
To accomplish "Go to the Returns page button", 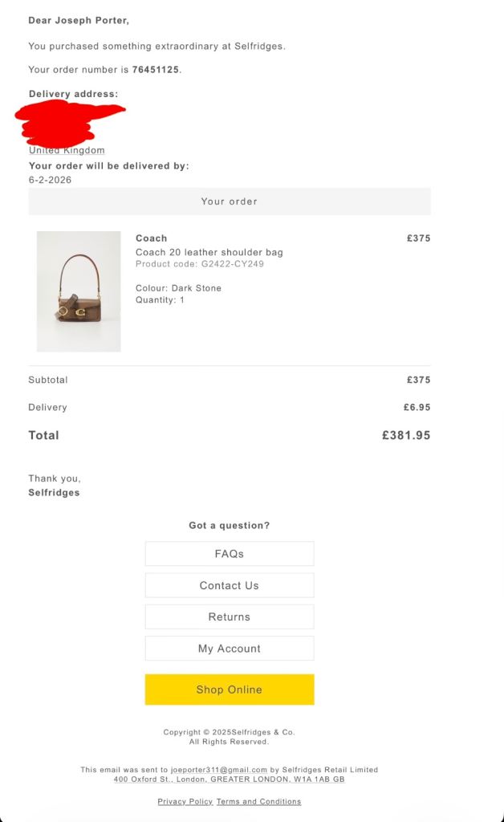I will pos(229,616).
